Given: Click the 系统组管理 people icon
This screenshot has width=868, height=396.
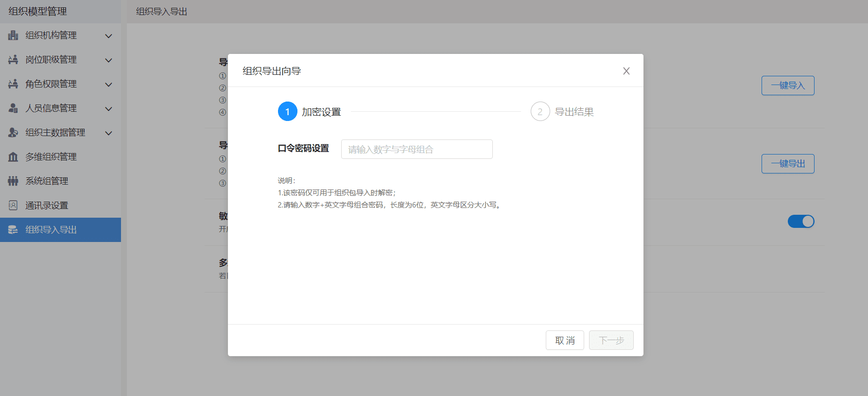Looking at the screenshot, I should (x=13, y=181).
